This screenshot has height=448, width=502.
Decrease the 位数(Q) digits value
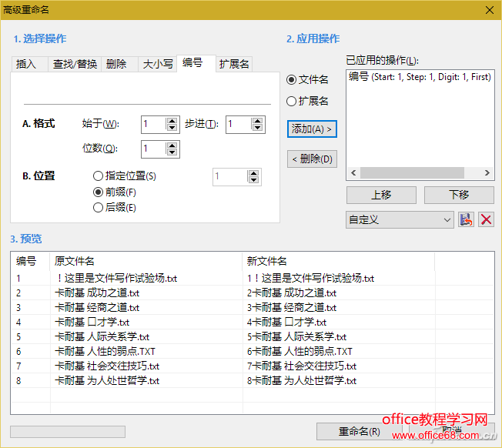click(172, 152)
